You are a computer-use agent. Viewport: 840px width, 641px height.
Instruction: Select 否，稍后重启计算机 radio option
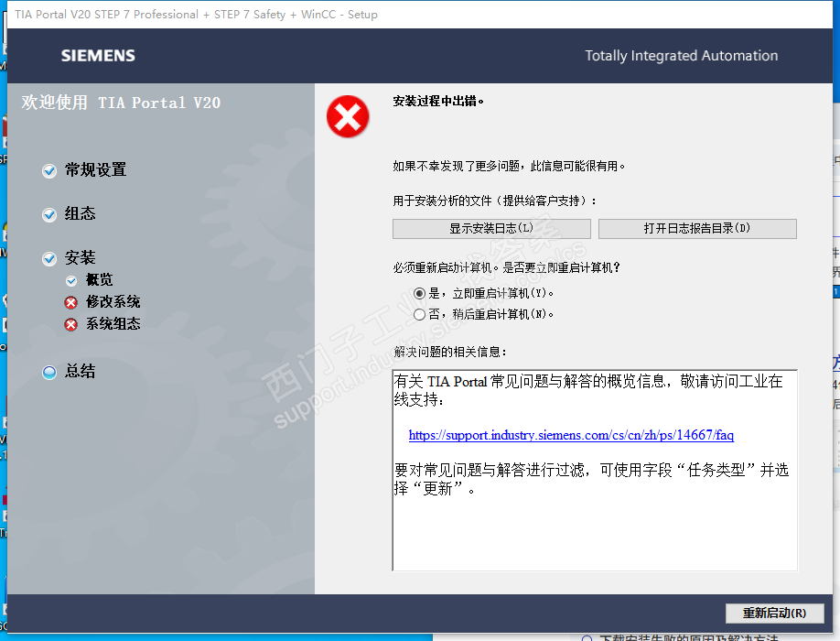pyautogui.click(x=419, y=315)
